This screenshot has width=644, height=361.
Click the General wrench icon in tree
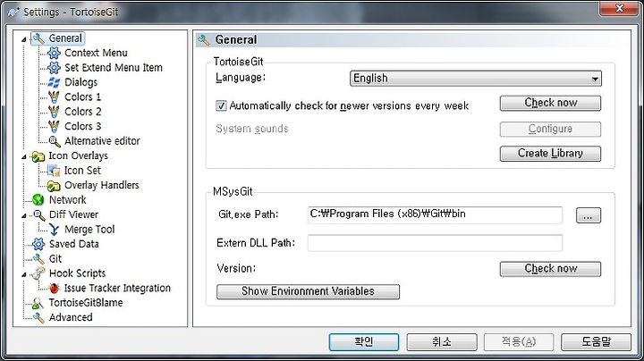38,38
